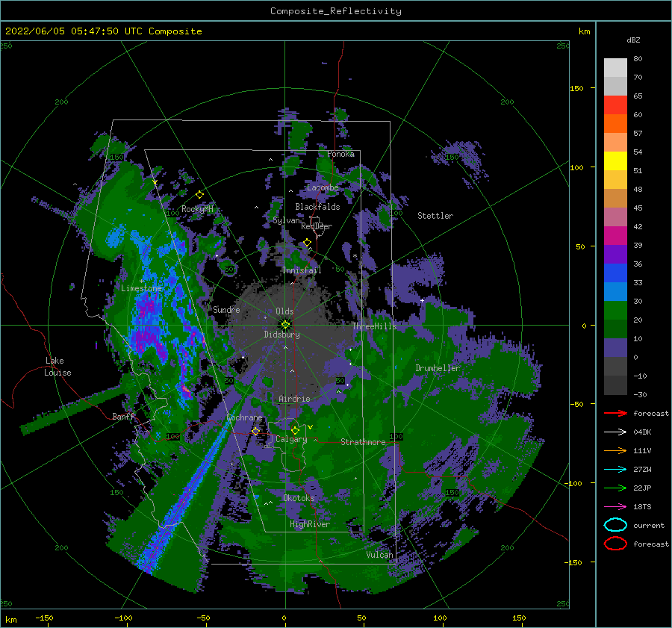Select the purple 0 dBZ color swatch
Image resolution: width=672 pixels, height=628 pixels.
615,348
